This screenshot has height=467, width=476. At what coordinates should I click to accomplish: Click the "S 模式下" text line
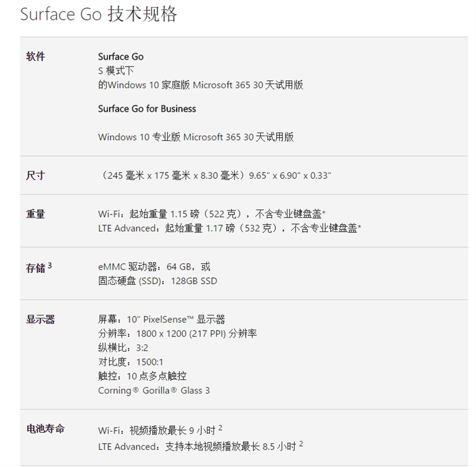(x=116, y=70)
